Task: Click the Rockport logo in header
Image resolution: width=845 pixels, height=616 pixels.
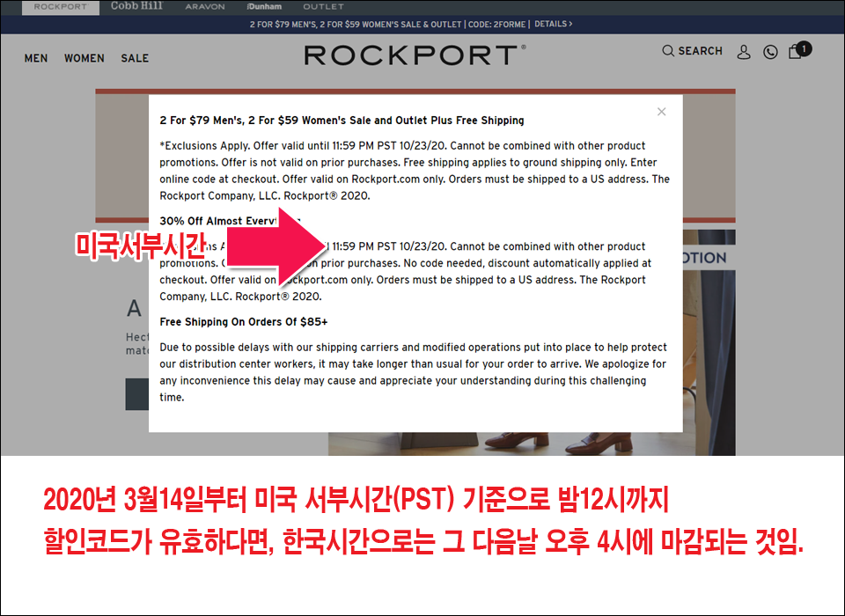Action: (415, 55)
